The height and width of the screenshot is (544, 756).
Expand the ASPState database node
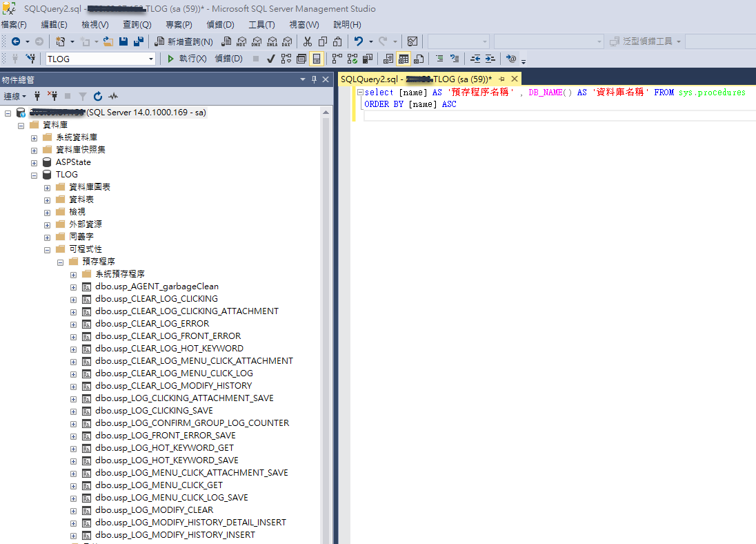pyautogui.click(x=34, y=163)
